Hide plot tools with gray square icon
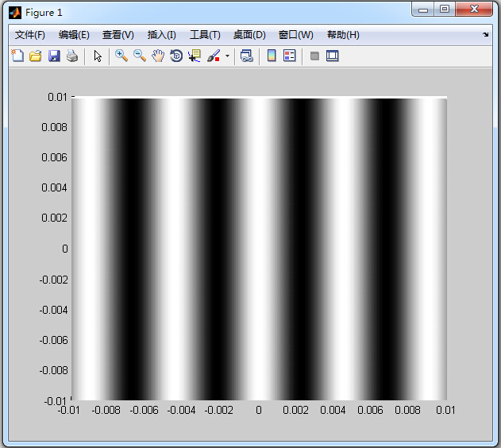The image size is (501, 448). click(314, 56)
